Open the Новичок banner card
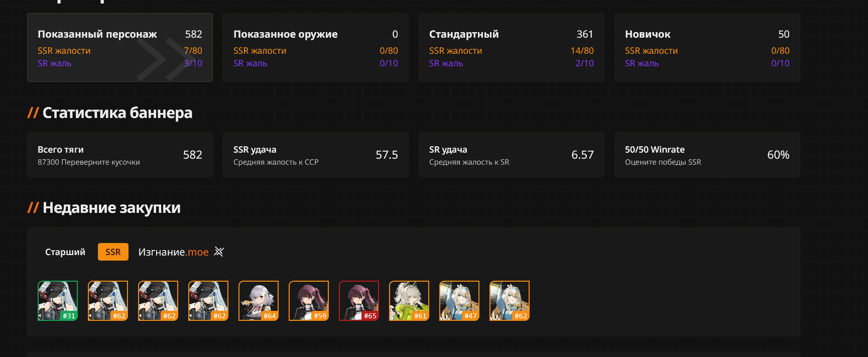Screen dimensions: 868x357 (x=707, y=47)
